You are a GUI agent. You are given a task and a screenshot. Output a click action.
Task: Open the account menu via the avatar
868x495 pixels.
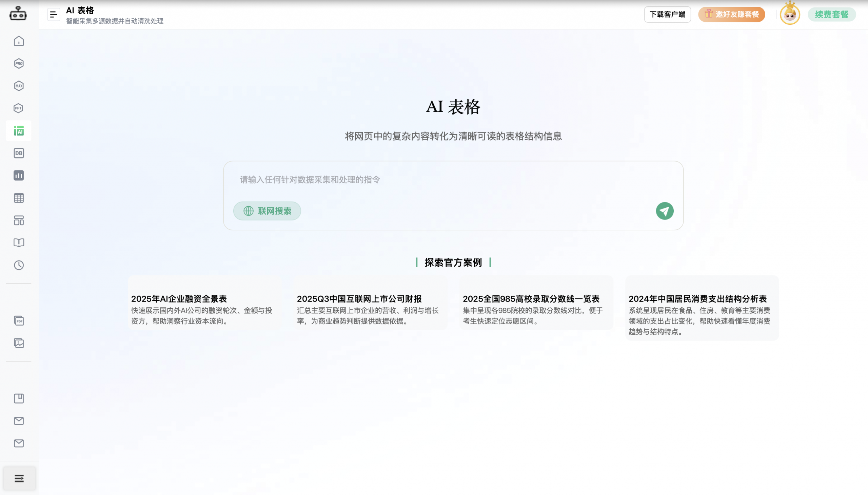[x=789, y=14]
